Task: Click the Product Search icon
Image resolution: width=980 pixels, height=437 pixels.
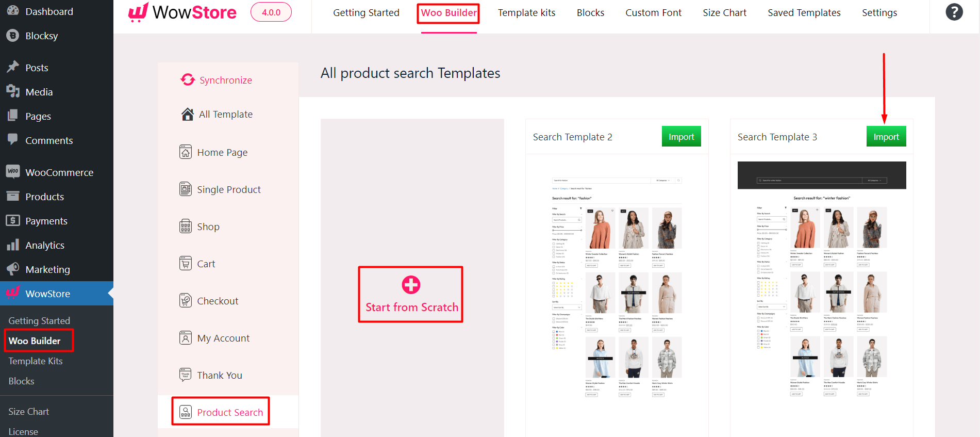Action: tap(186, 412)
